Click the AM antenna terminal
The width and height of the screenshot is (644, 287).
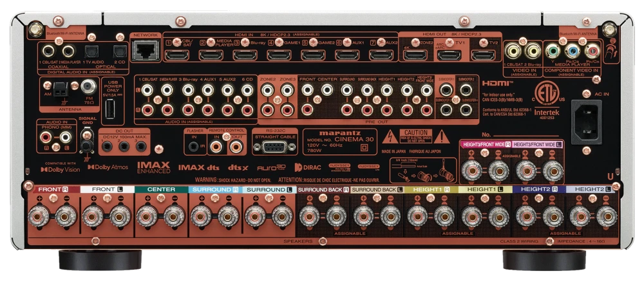point(61,88)
